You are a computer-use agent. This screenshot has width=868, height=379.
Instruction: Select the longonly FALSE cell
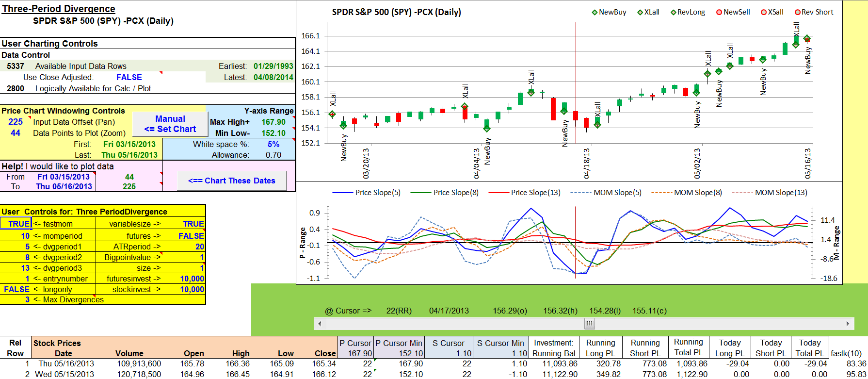tap(16, 289)
